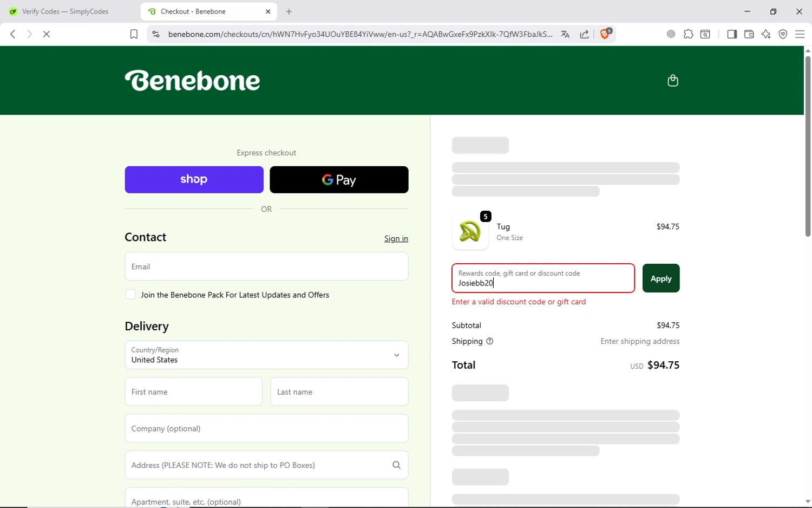This screenshot has height=508, width=812.
Task: Focus the Company (optional) field
Action: point(266,428)
